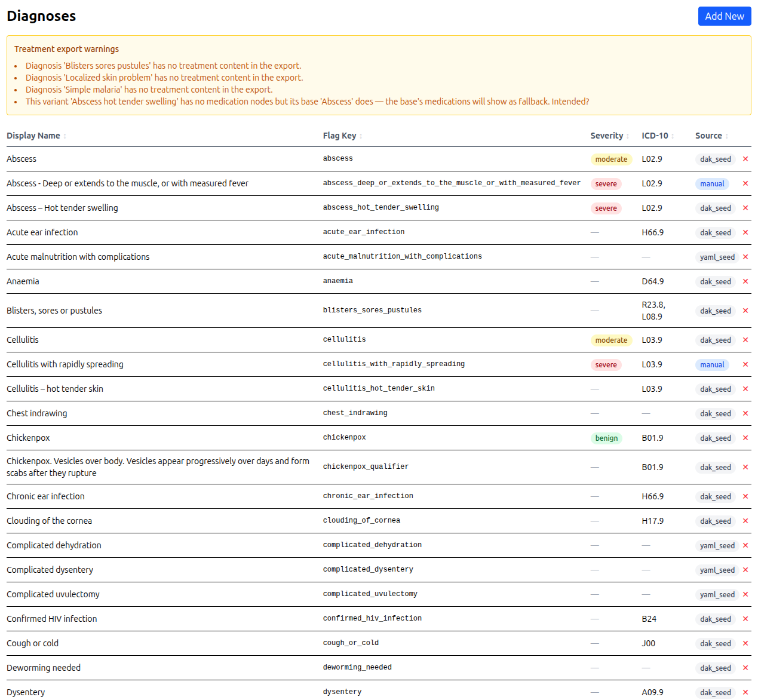Viewport: 758px width, 700px height.
Task: Open the Abscess diagnosis name
Action: click(x=22, y=159)
